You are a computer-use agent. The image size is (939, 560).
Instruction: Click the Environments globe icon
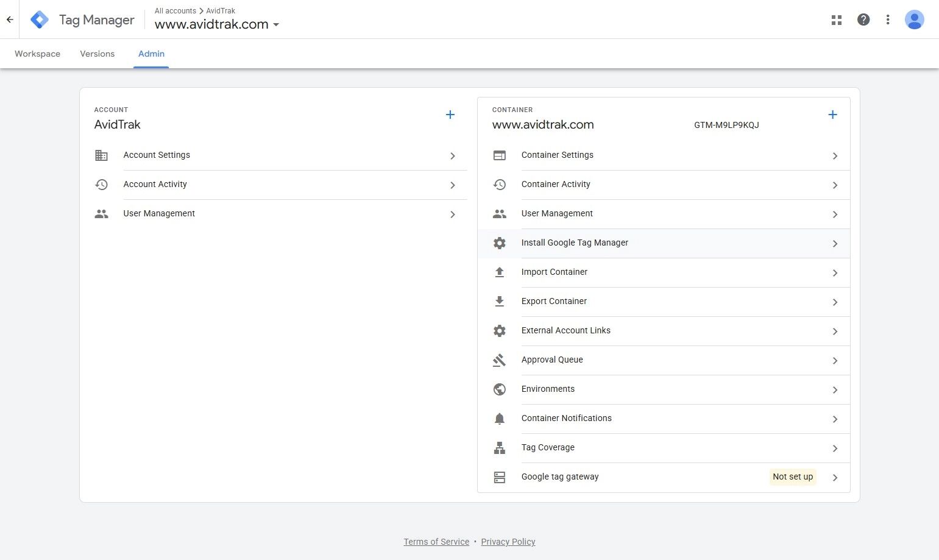(500, 389)
